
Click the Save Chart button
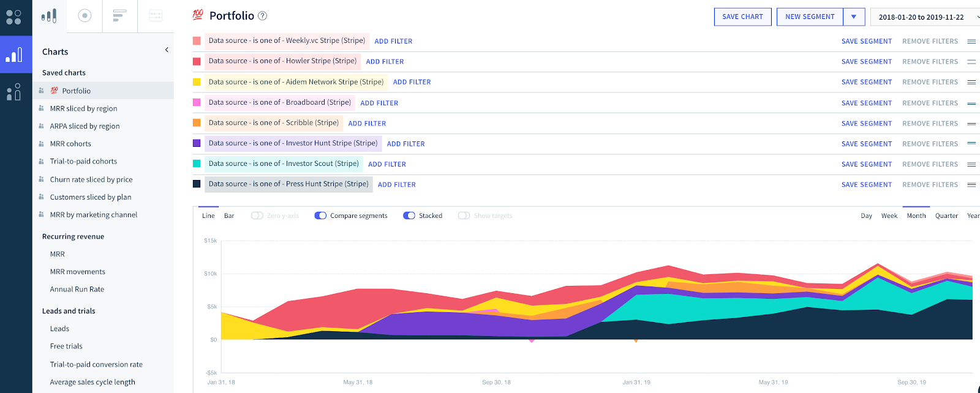pos(742,17)
